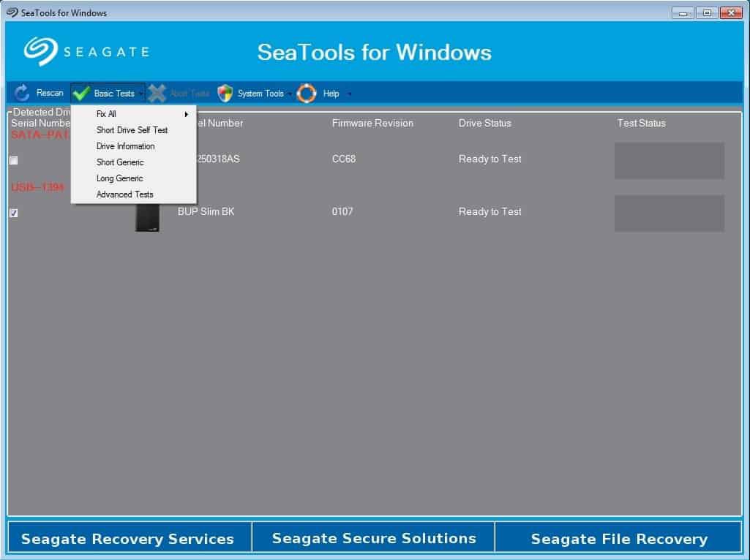Click the Help lifebuoy icon
This screenshot has height=560, width=750.
[x=307, y=93]
